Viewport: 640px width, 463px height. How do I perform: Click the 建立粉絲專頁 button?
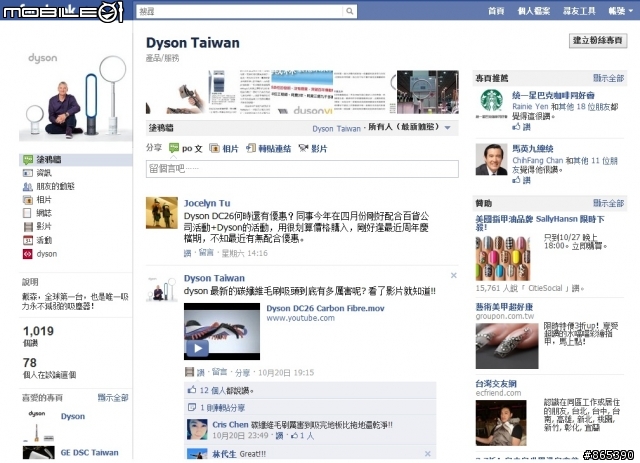point(598,40)
